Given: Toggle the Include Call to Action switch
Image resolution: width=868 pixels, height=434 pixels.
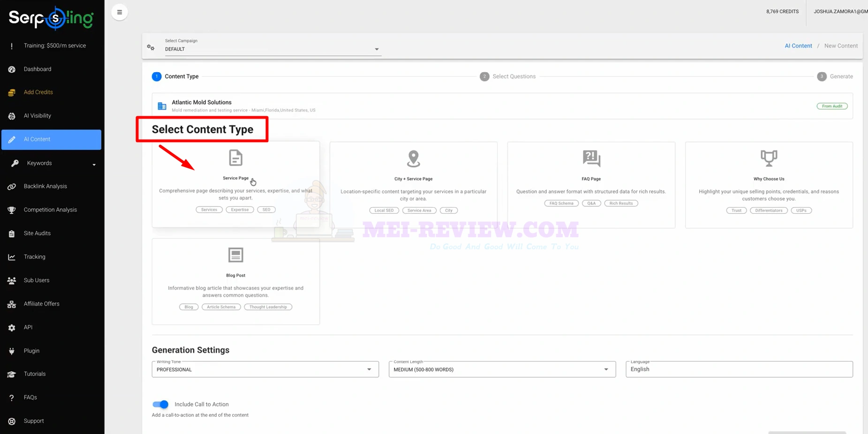Looking at the screenshot, I should click(x=160, y=404).
